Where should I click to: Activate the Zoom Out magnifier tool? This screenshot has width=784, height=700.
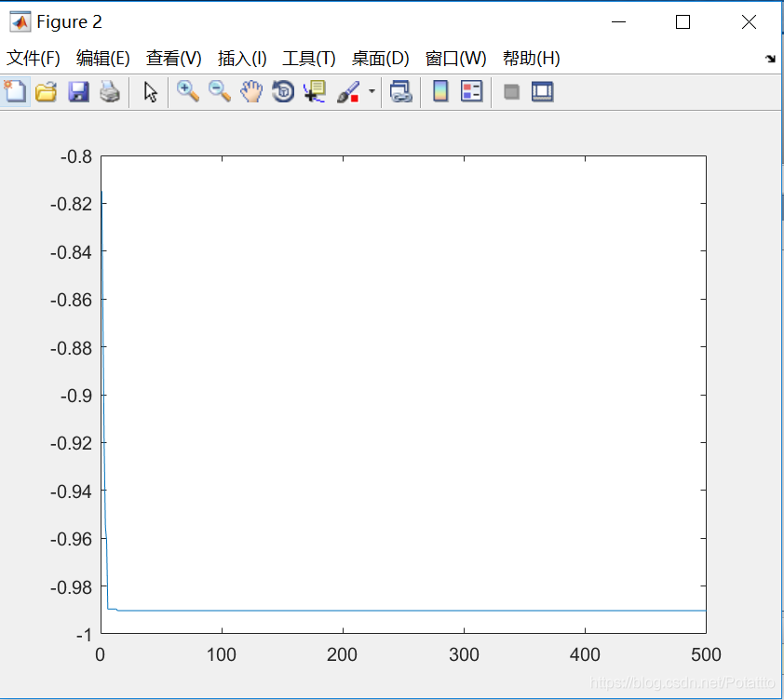pos(220,92)
